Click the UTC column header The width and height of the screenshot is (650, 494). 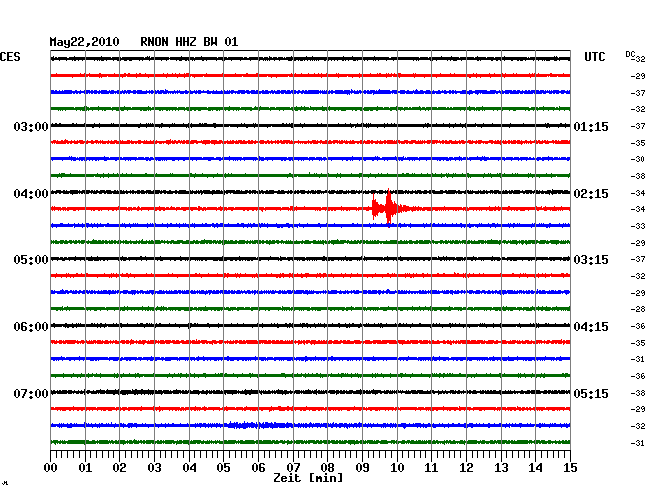click(595, 57)
